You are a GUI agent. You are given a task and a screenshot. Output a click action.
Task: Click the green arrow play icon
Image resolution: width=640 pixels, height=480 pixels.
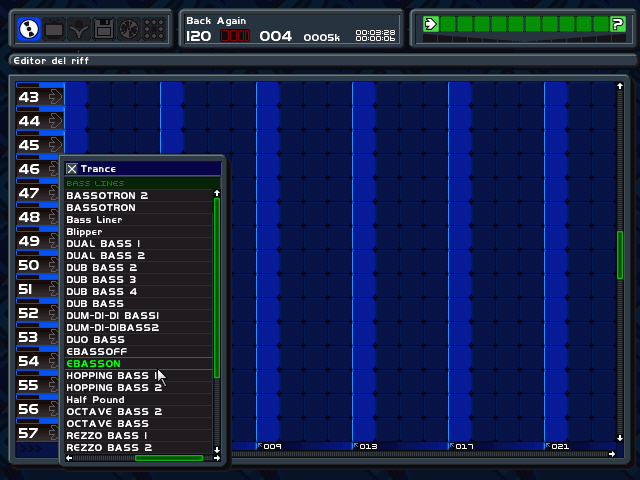[431, 24]
